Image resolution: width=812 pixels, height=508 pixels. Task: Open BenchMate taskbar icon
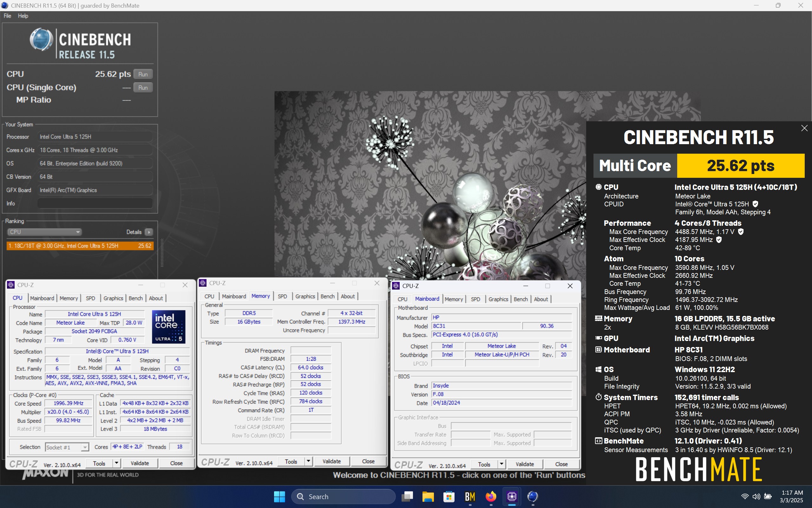(x=470, y=496)
